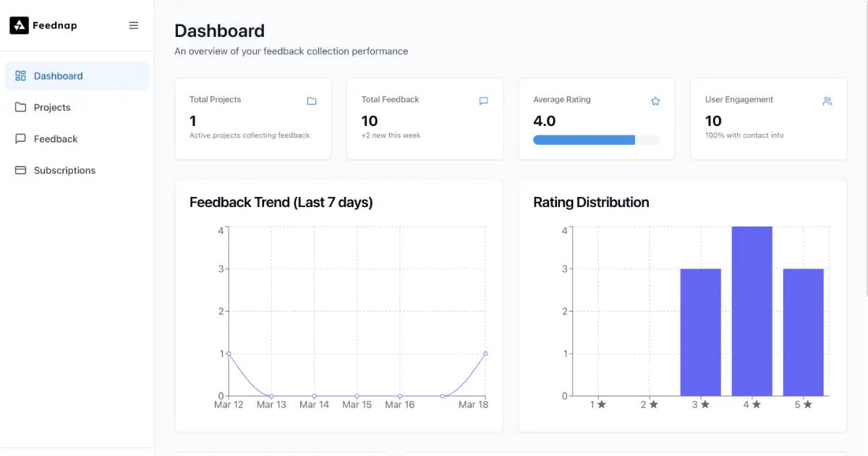Click the Mar 12 data point on trend
This screenshot has height=456, width=868.
tap(229, 353)
